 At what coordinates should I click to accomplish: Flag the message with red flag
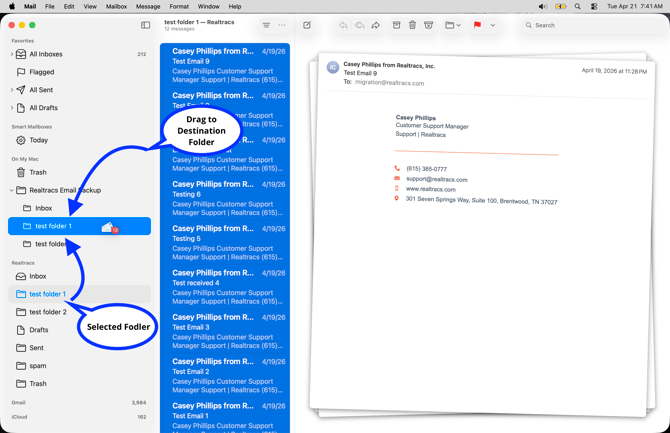tap(477, 25)
